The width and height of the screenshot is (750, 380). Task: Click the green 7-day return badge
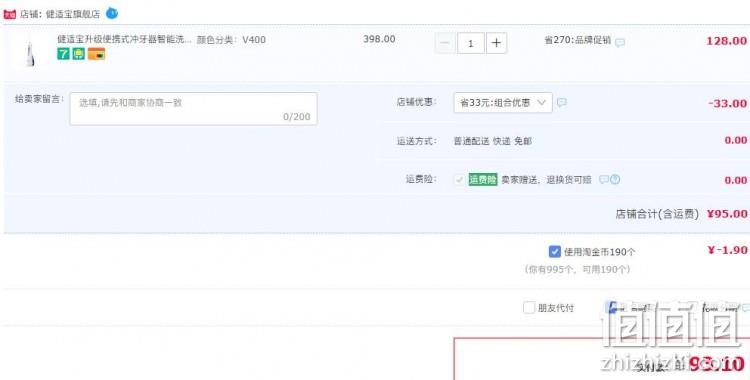63,54
